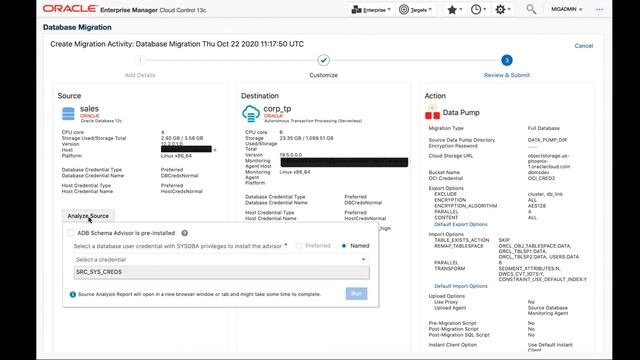
Task: Open ADB Schema Advisor help icon
Action: pyautogui.click(x=184, y=233)
